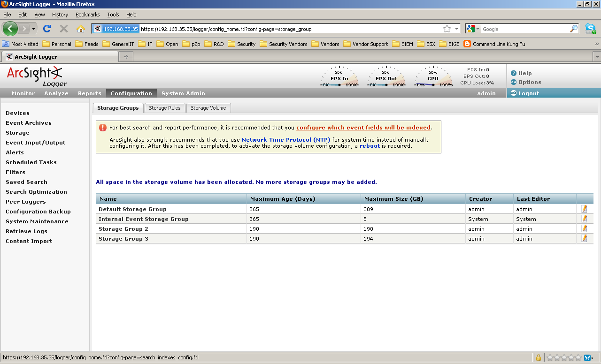Reload the page with the refresh icon
The height and width of the screenshot is (364, 601).
point(47,29)
